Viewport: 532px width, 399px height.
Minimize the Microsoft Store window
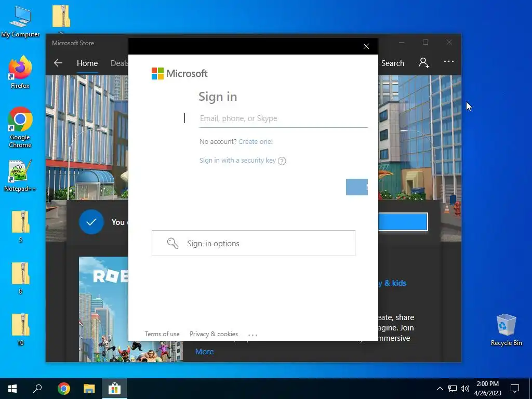[x=402, y=42]
